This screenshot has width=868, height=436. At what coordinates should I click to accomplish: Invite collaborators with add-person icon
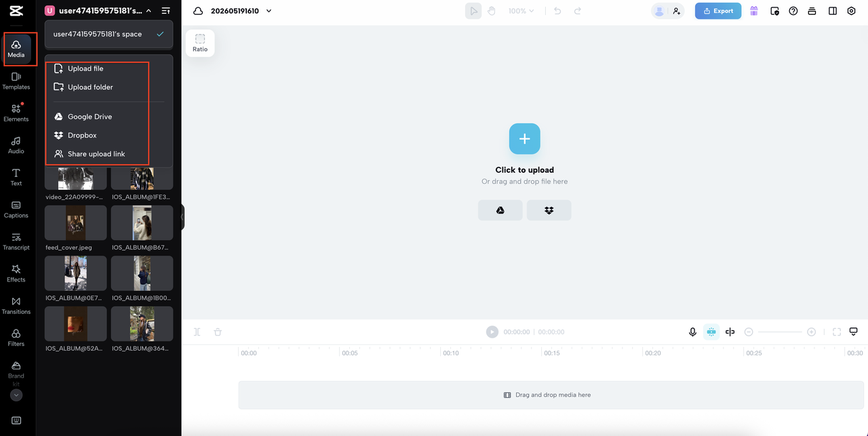click(x=676, y=11)
